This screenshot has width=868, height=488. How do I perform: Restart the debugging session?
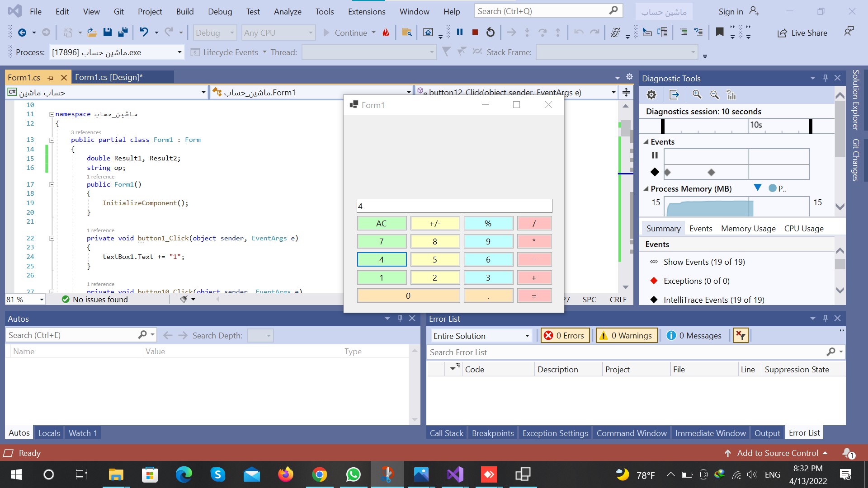[491, 32]
